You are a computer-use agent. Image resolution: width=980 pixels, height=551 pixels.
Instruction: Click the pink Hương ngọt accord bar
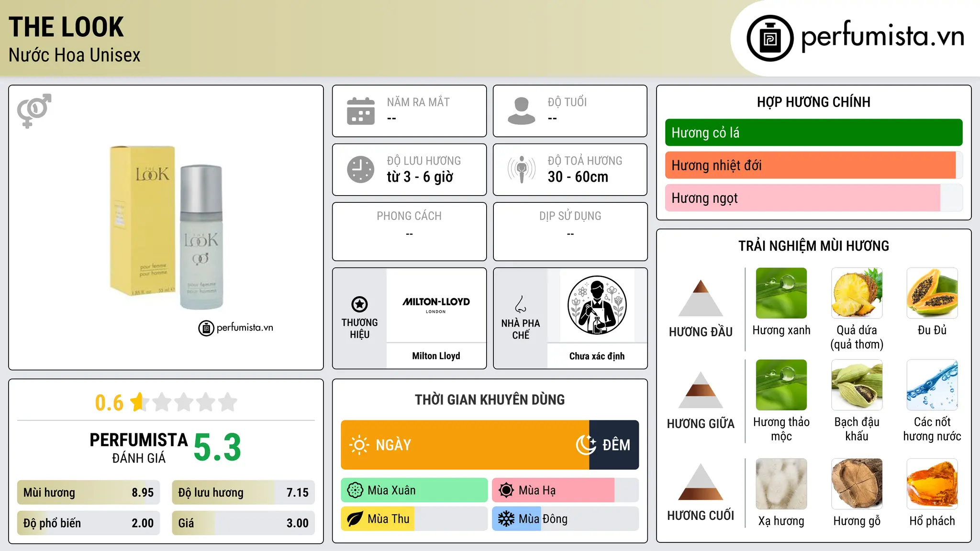[814, 198]
